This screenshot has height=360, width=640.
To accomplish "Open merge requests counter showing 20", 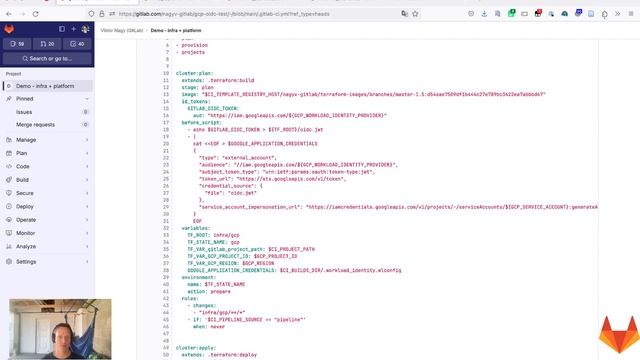I will (47, 44).
